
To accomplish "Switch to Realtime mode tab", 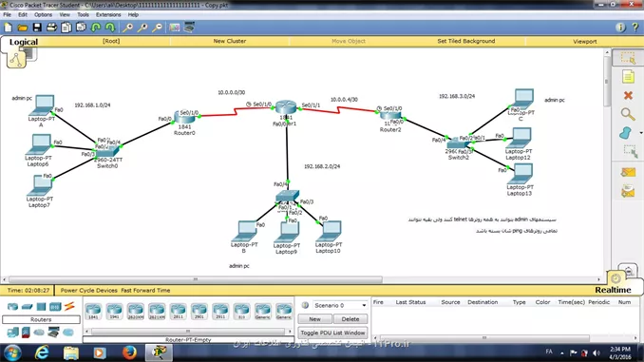I will 613,290.
